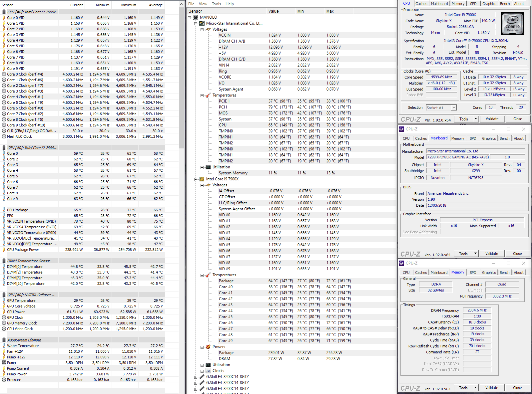Open Bench tab in the Processor CPU-Z window
Image resolution: width=532 pixels, height=394 pixels.
(505, 4)
